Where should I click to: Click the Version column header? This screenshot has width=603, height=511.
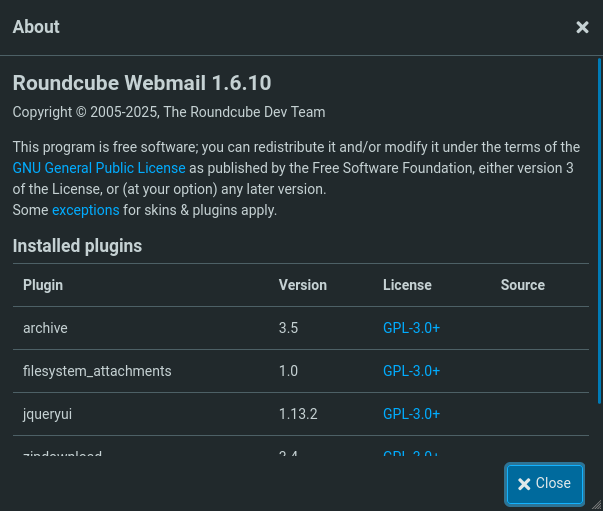pos(302,285)
